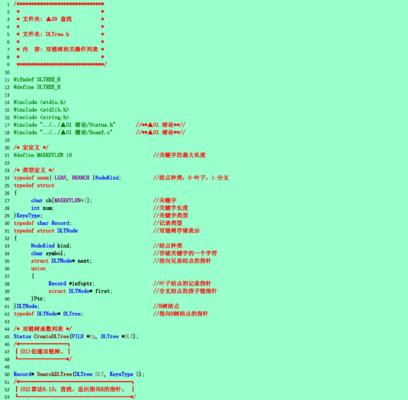
Task: Click the char ch[MAXKEYLEN+1] member
Action: pos(61,200)
